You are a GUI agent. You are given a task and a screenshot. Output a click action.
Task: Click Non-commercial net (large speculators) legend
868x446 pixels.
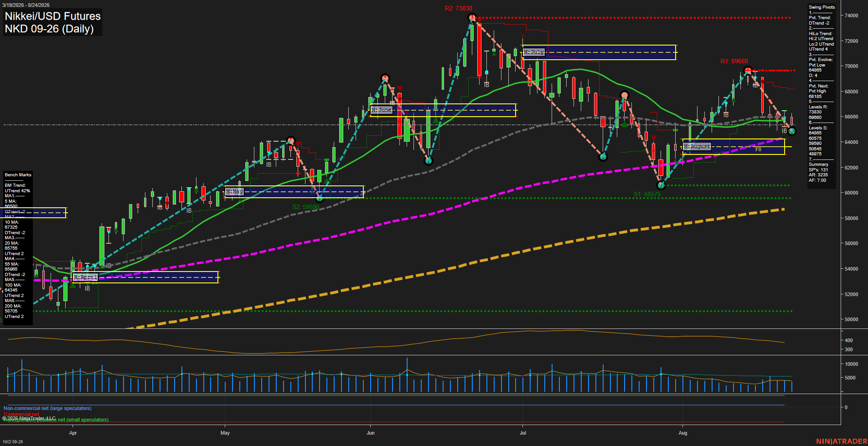47,409
